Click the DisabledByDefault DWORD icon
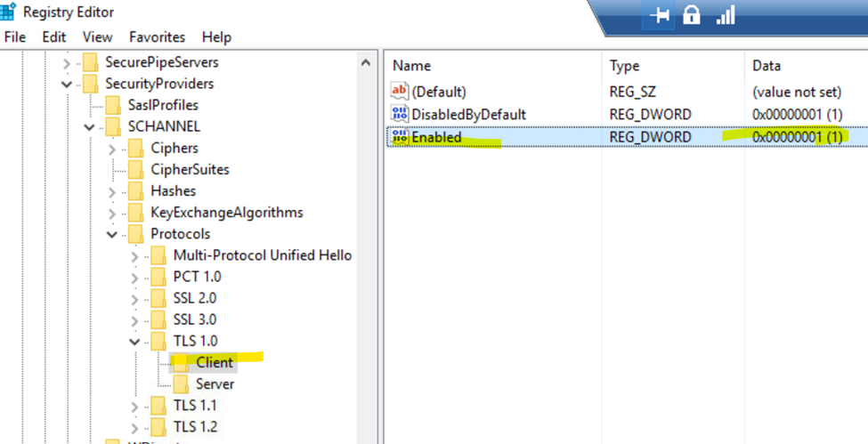The width and height of the screenshot is (868, 444). (399, 114)
